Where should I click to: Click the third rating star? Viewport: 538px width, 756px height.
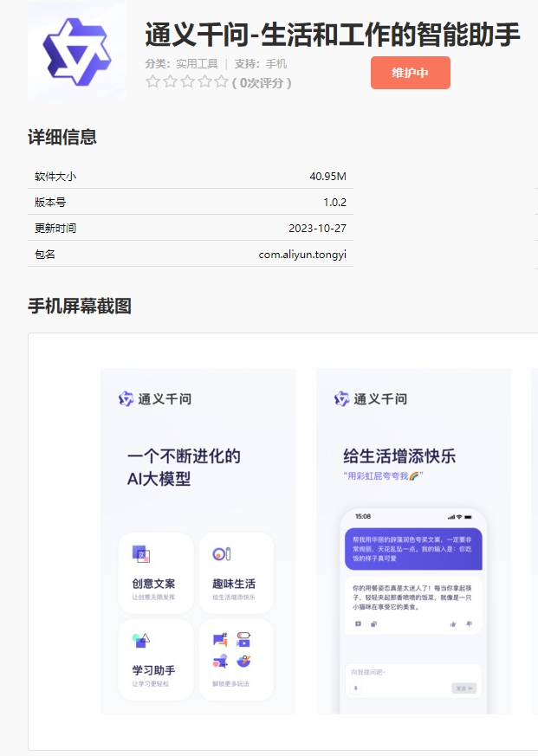(x=187, y=82)
